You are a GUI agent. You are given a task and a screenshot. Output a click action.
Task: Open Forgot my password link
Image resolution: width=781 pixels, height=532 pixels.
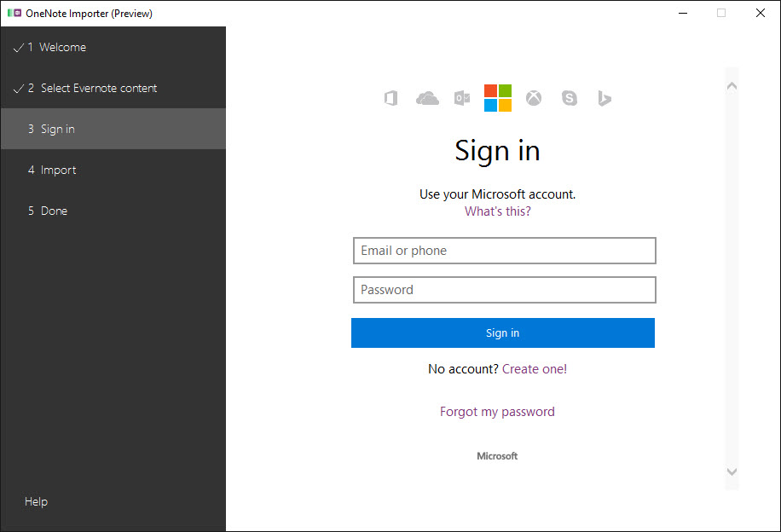(x=497, y=412)
